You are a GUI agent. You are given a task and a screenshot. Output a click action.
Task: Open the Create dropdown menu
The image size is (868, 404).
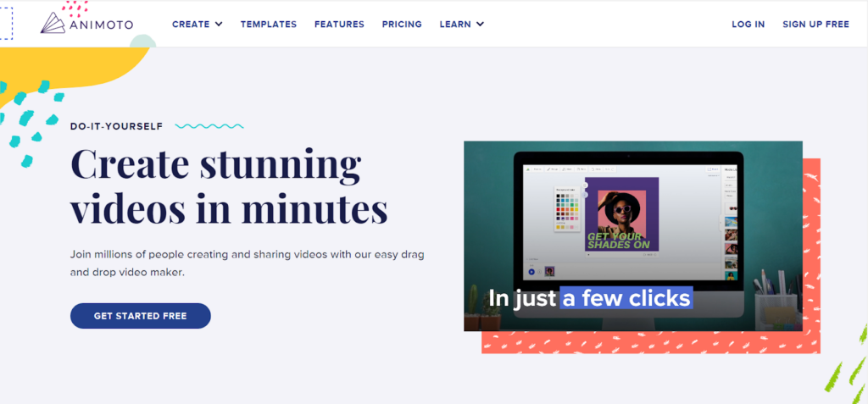(x=197, y=25)
